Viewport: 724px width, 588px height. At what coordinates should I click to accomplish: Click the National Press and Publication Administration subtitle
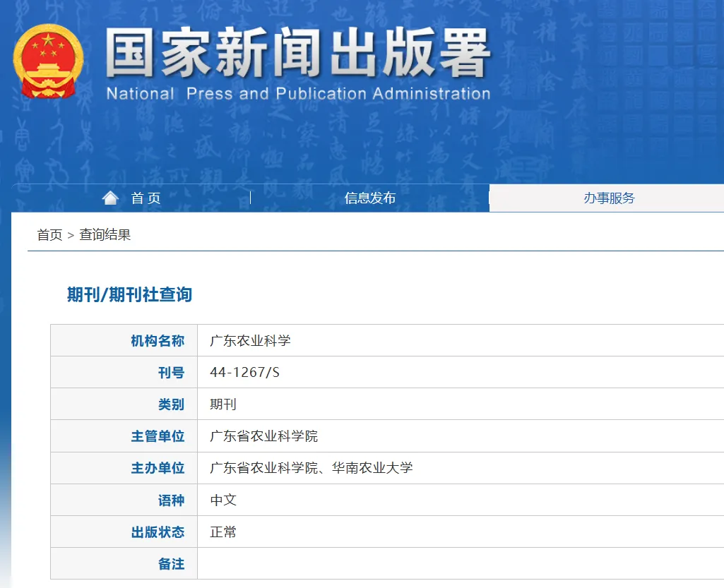coord(298,94)
